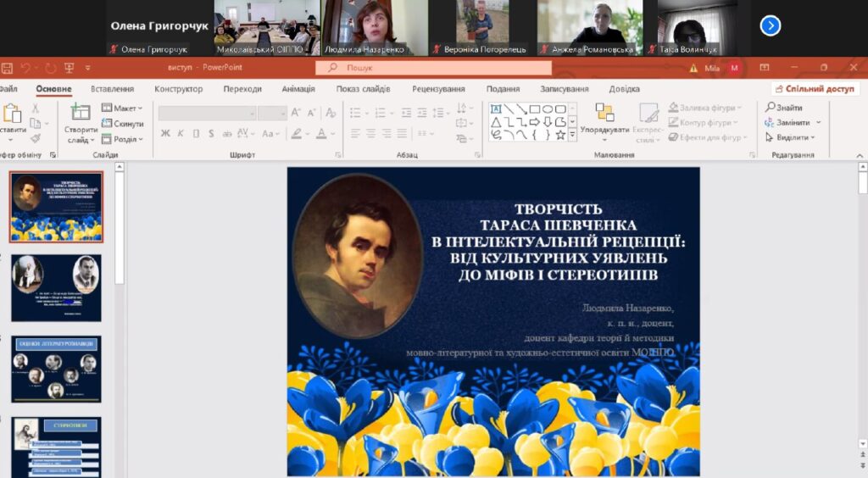Click the Copy icon
This screenshot has width=868, height=478.
36,123
